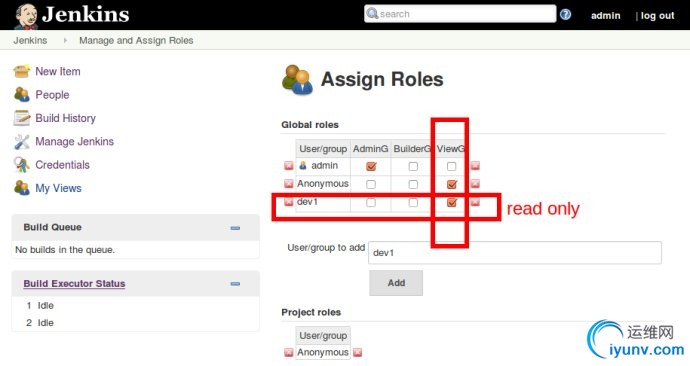Click the New Item package icon

[22, 71]
